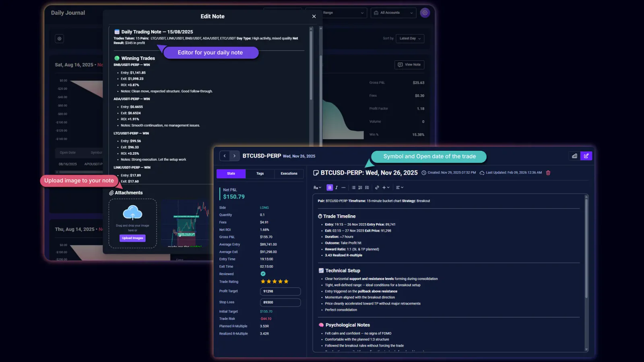Screen dimensions: 644x362
Task: Open the All Accounts dropdown
Action: pos(393,12)
